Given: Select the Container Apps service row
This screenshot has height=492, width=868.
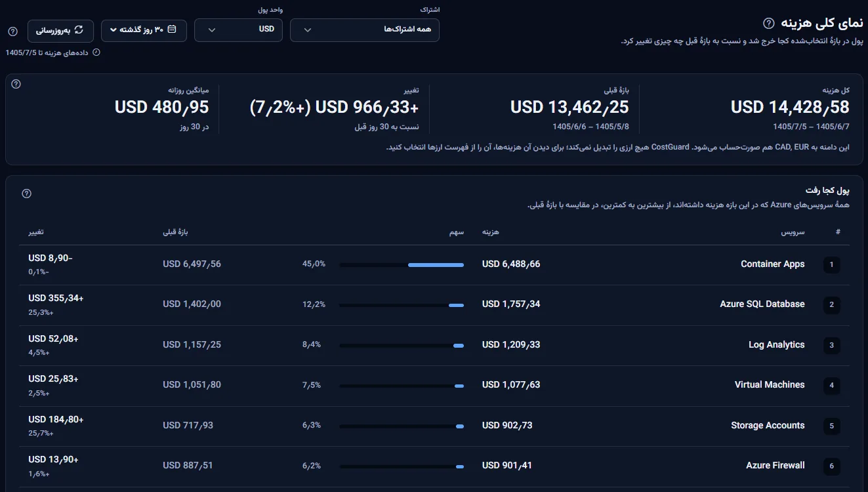Looking at the screenshot, I should [x=434, y=265].
